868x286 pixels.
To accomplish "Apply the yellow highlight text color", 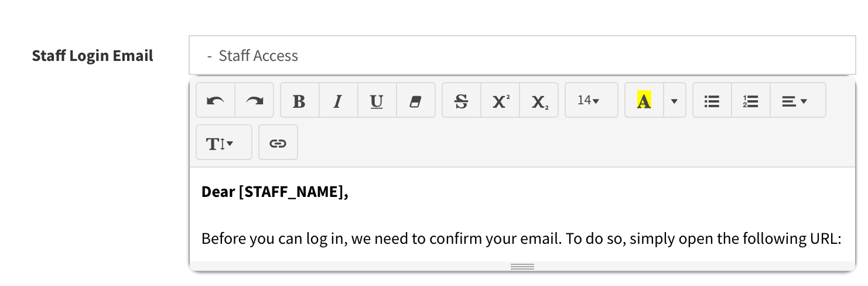I will click(x=644, y=101).
